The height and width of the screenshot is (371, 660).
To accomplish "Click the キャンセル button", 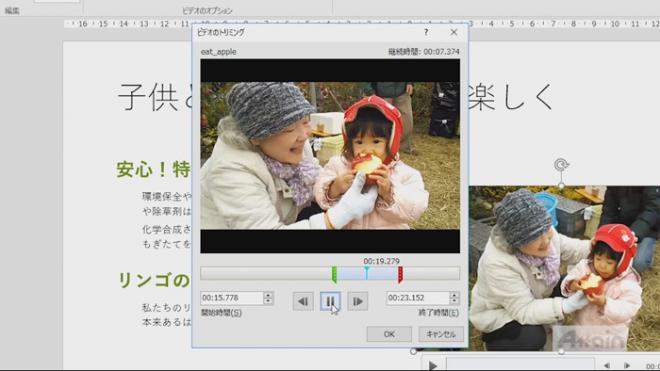I will [x=441, y=334].
